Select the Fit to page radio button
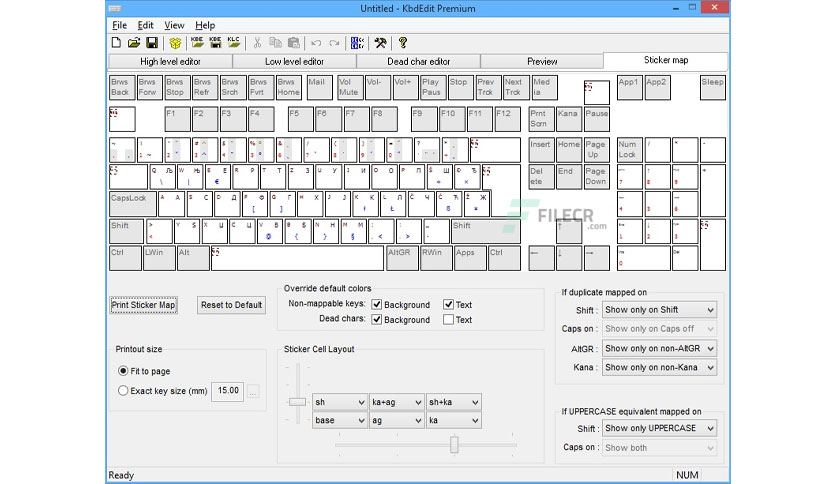This screenshot has width=836, height=484. click(x=123, y=370)
